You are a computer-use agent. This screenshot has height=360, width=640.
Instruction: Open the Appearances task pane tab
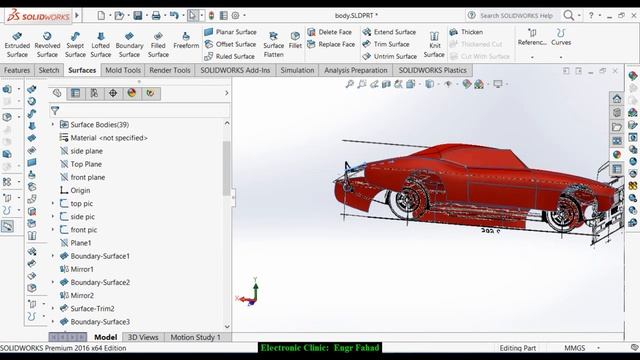point(617,155)
